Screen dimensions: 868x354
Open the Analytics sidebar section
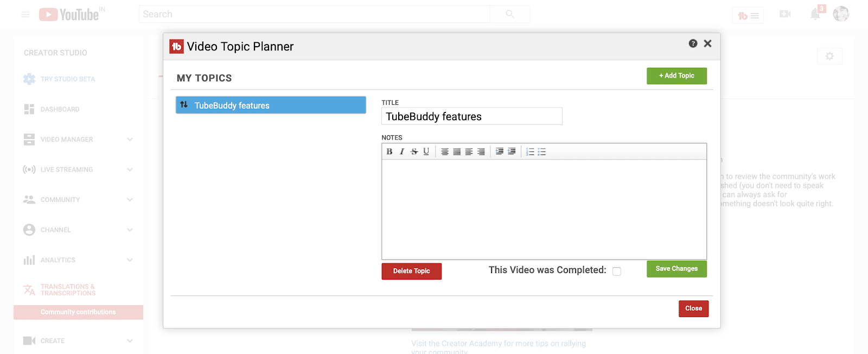pyautogui.click(x=58, y=260)
